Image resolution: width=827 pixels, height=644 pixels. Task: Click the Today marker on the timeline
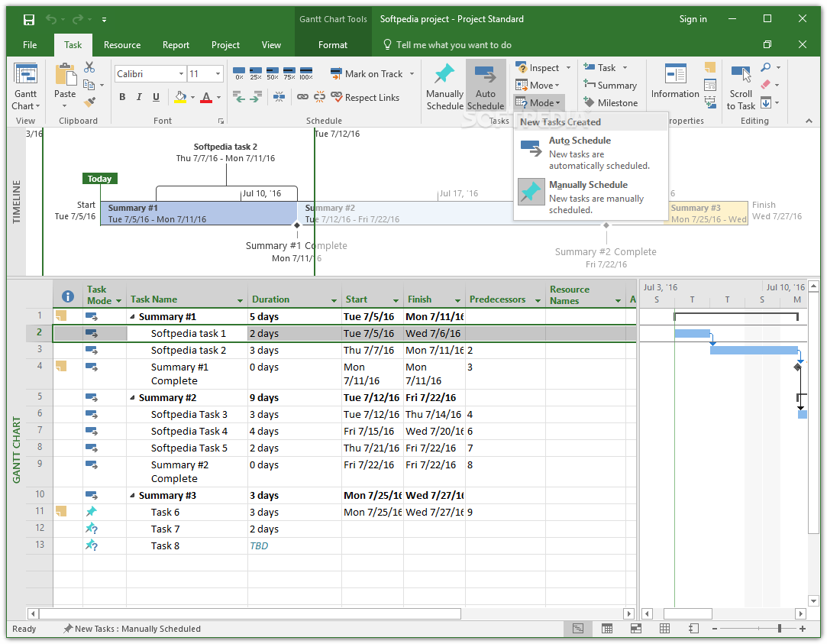[100, 179]
